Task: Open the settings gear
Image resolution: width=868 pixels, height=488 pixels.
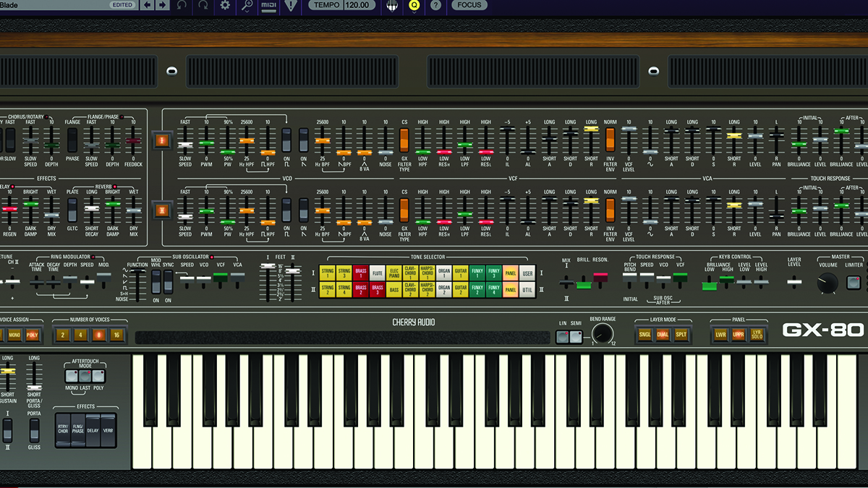Action: pos(225,5)
